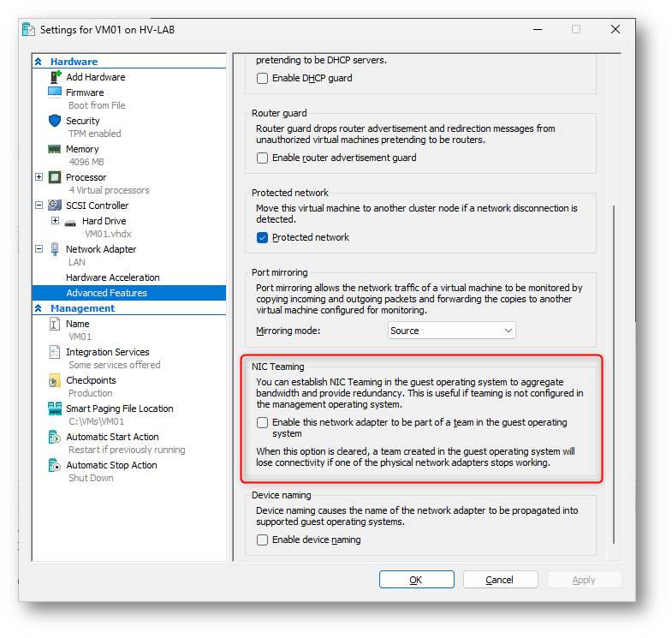The height and width of the screenshot is (638, 672).
Task: Open the Security settings entry
Action: click(x=83, y=121)
